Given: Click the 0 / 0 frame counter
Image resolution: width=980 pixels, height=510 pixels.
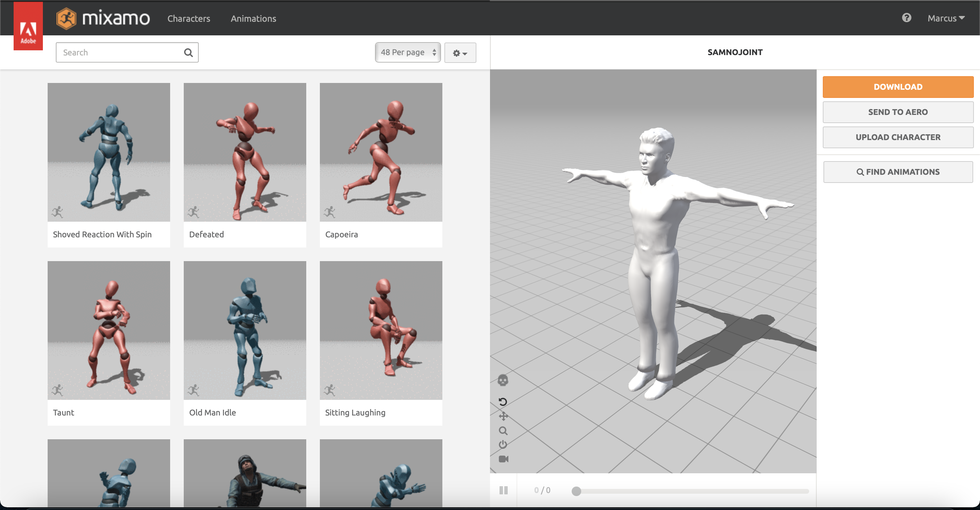Looking at the screenshot, I should click(x=542, y=490).
